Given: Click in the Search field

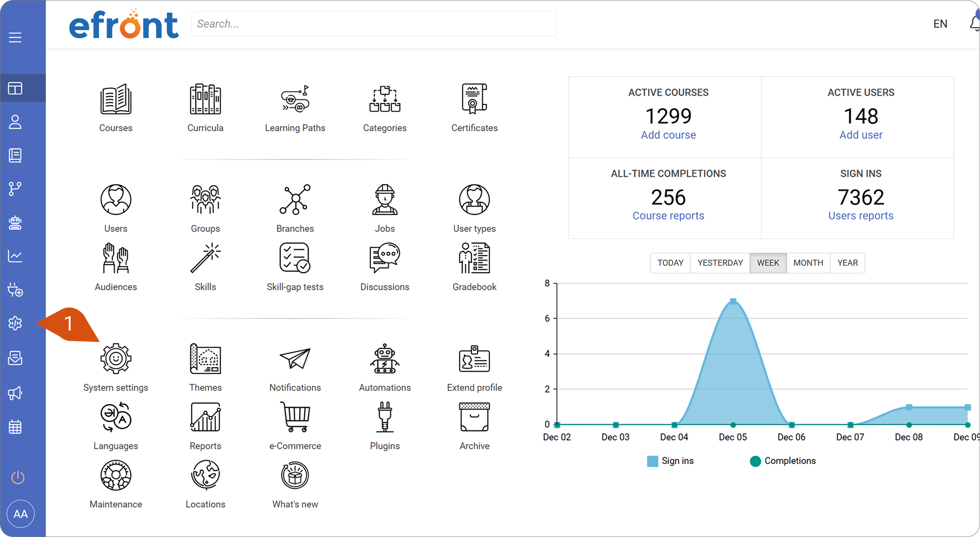Looking at the screenshot, I should point(374,24).
